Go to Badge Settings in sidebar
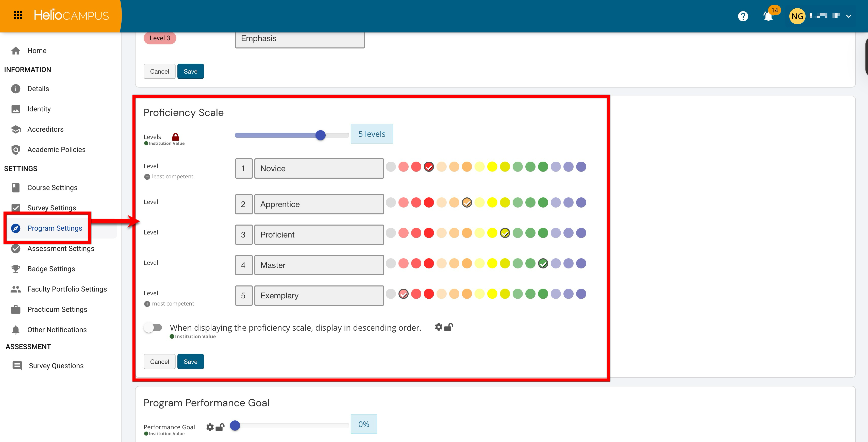 tap(51, 268)
